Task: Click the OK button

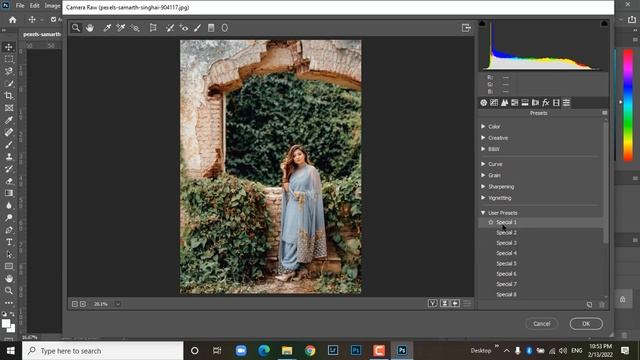Action: [x=586, y=324]
